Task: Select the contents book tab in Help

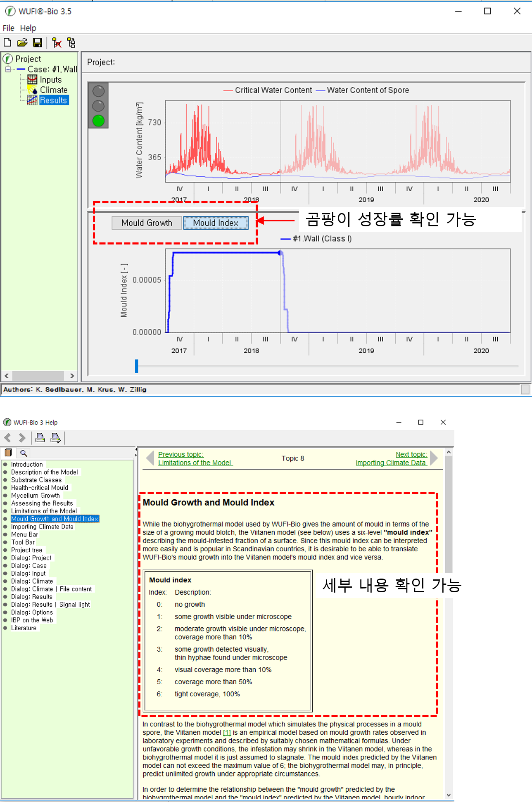Action: (x=8, y=453)
